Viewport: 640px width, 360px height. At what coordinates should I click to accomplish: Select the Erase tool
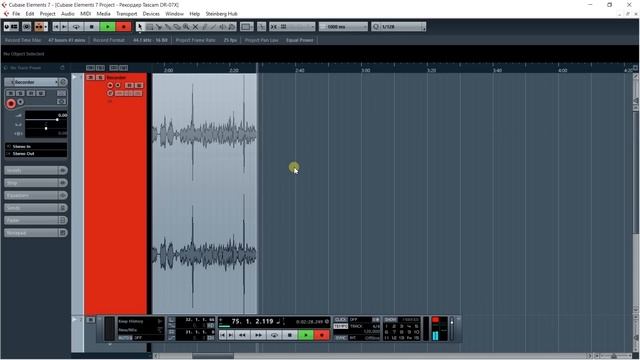click(177, 27)
